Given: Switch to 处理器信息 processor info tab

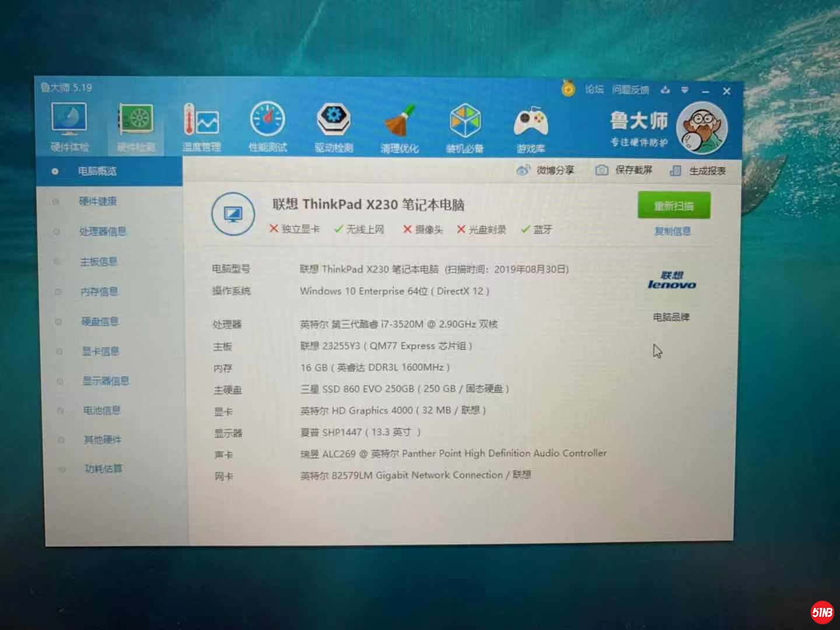Looking at the screenshot, I should 103,232.
